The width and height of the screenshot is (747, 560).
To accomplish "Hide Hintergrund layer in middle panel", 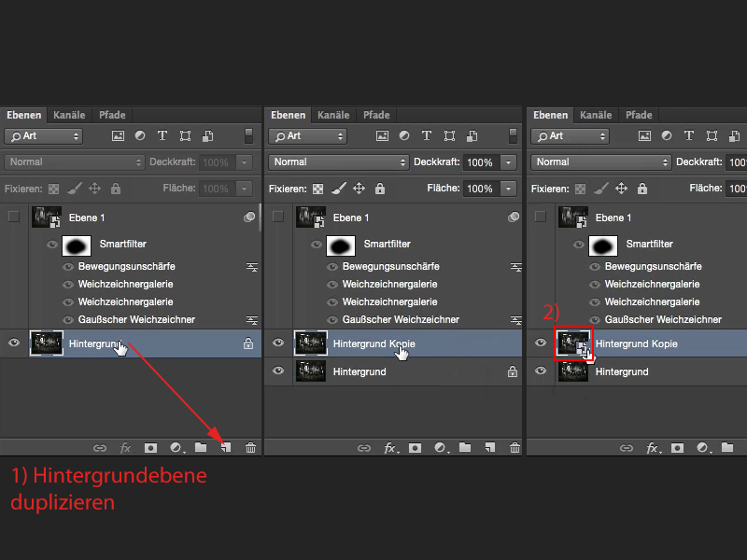I will (x=278, y=371).
